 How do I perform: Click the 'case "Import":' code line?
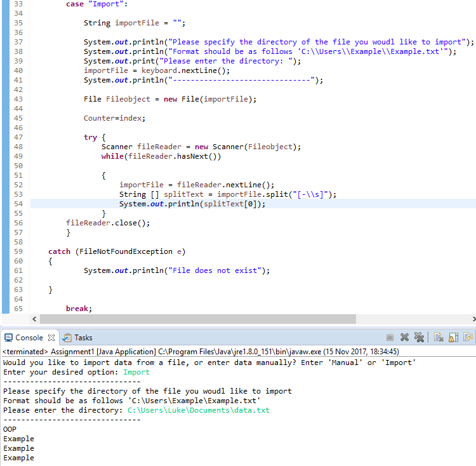click(x=97, y=4)
